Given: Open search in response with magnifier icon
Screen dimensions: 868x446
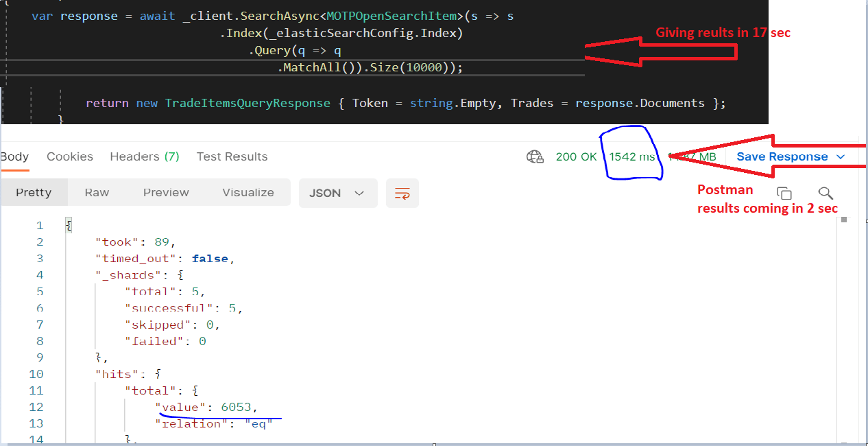Looking at the screenshot, I should coord(825,193).
